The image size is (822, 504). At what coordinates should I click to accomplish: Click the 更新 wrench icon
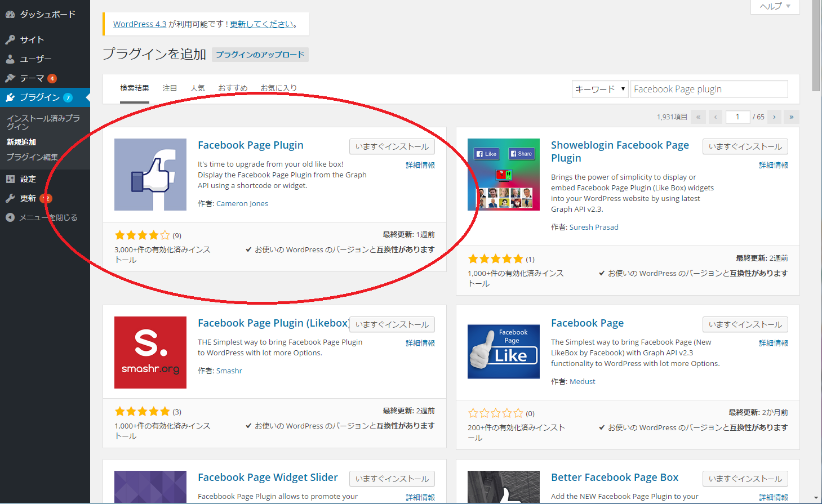pos(10,198)
